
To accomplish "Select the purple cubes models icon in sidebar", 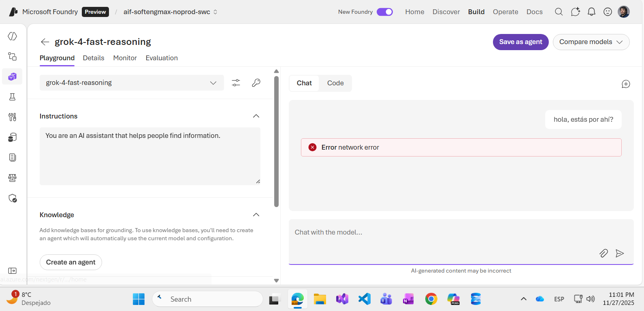I will [13, 76].
